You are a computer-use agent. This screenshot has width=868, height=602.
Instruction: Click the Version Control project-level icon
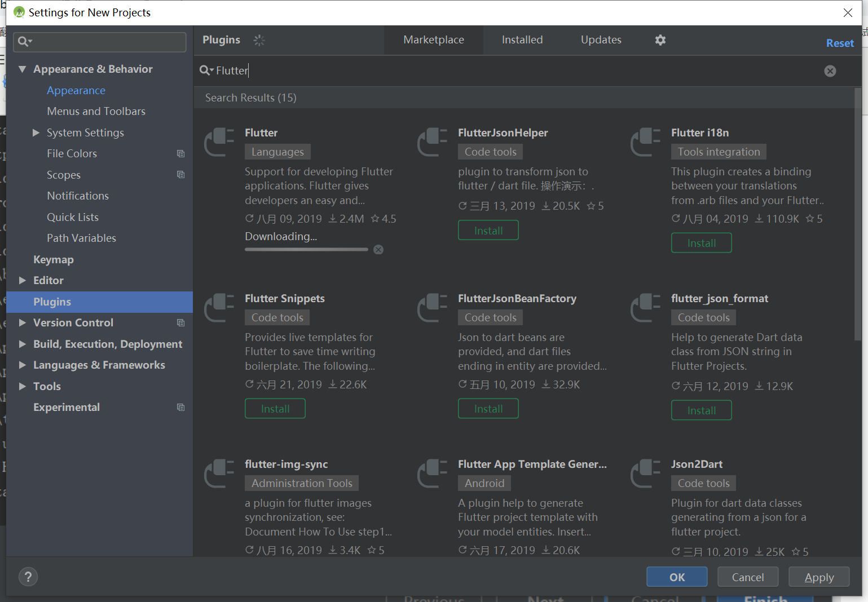point(180,323)
